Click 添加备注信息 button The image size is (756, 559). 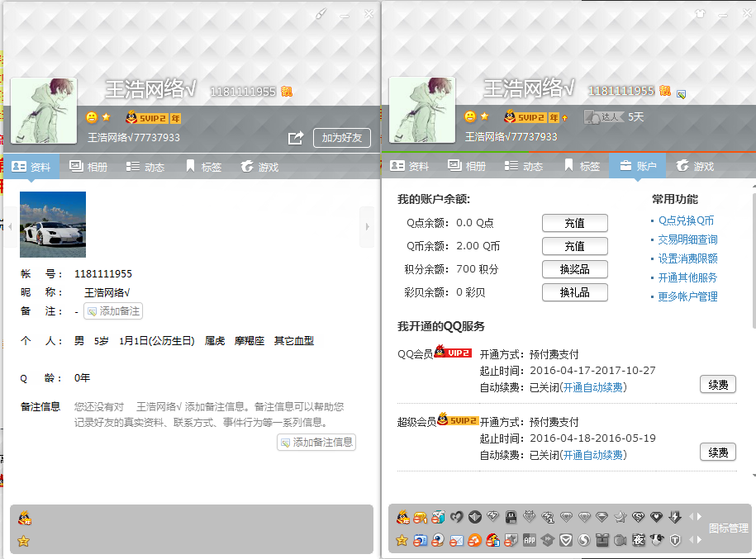[316, 443]
